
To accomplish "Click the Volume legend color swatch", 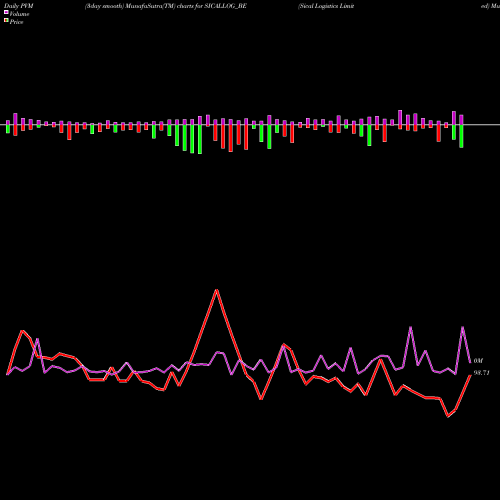I will pyautogui.click(x=6, y=12).
